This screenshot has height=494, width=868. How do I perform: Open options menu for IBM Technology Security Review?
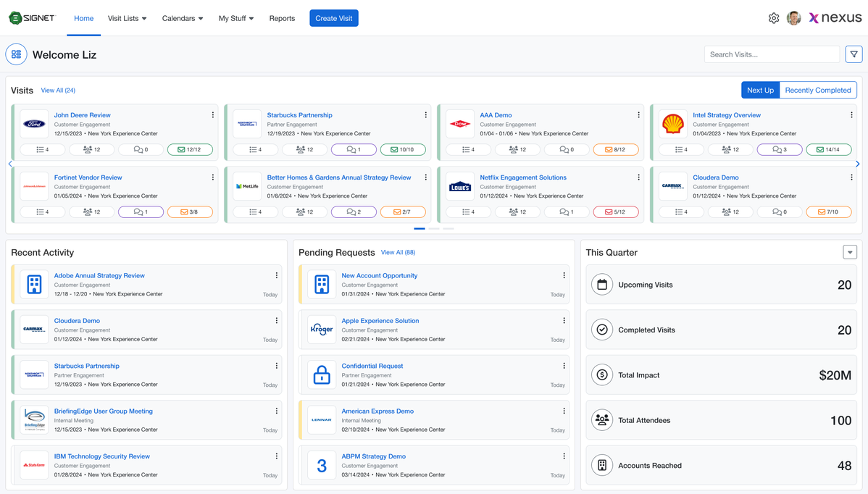276,456
